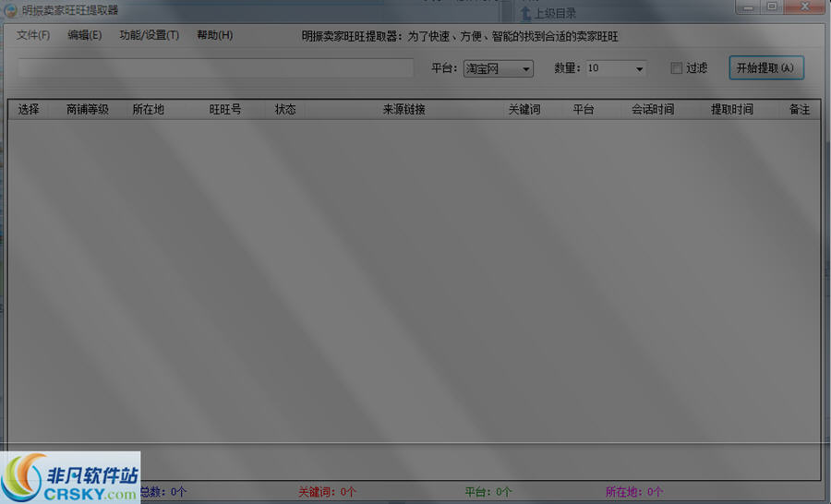Click the 开始提取(A) button
Viewport: 831px width, 504px height.
point(765,67)
